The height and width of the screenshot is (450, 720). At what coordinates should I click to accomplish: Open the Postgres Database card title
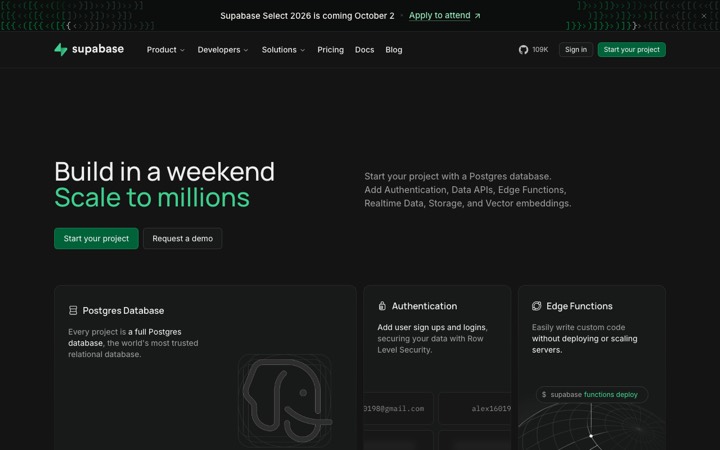point(123,310)
